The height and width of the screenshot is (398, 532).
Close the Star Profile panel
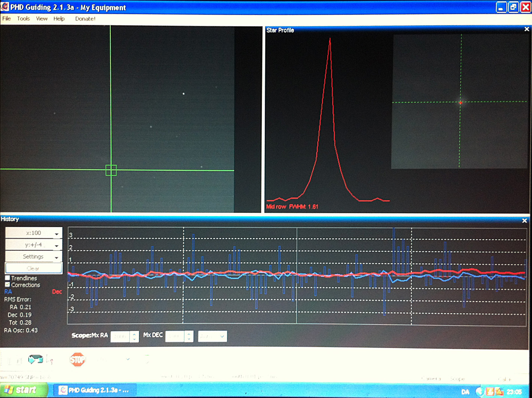coord(527,29)
